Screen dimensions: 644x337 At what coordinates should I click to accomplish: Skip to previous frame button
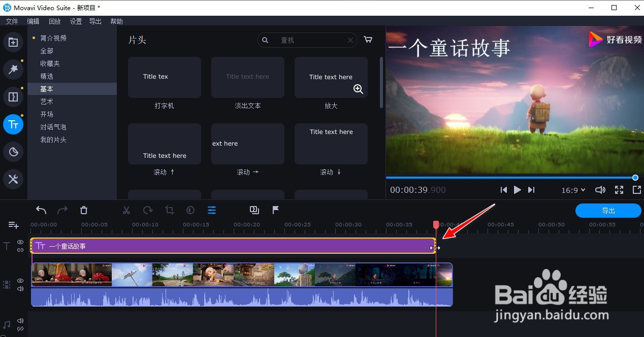click(503, 190)
